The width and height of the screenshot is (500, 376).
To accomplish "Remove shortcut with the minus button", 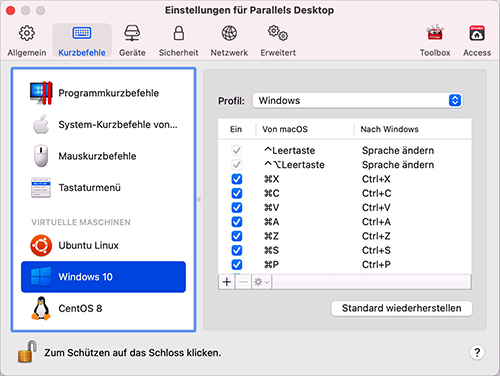I will coord(243,282).
